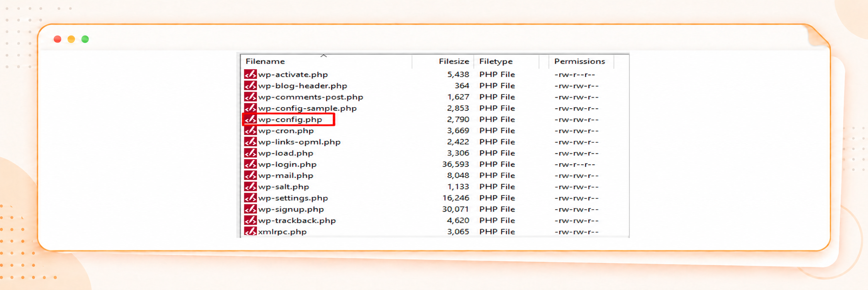The width and height of the screenshot is (868, 290).
Task: Click the 5,438 filesize value
Action: coord(458,74)
